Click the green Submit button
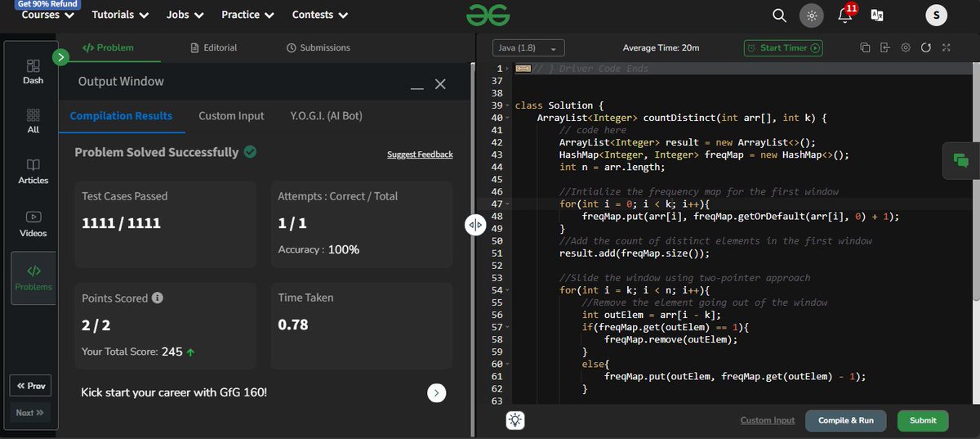The image size is (980, 439). click(923, 420)
